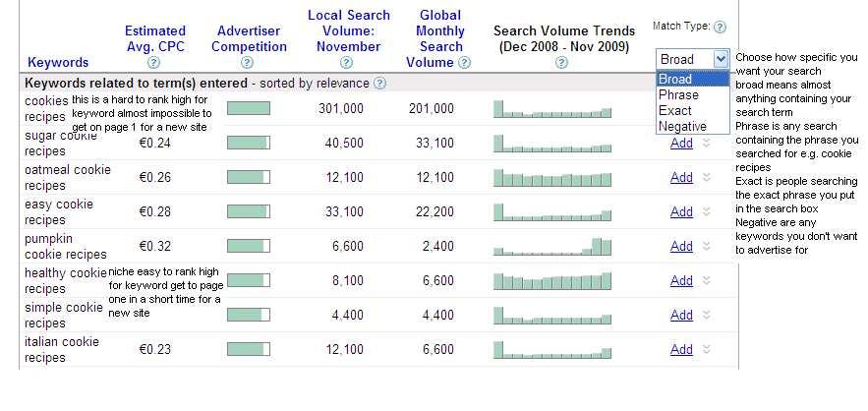Viewport: 868px width, 411px height.
Task: Click help icon below Local Search Volume
Action: pyautogui.click(x=348, y=63)
